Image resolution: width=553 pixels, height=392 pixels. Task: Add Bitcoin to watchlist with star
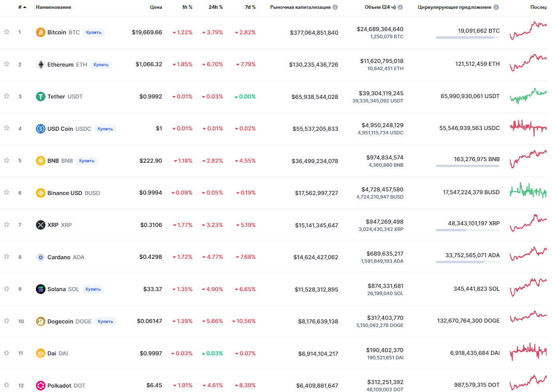(x=7, y=32)
